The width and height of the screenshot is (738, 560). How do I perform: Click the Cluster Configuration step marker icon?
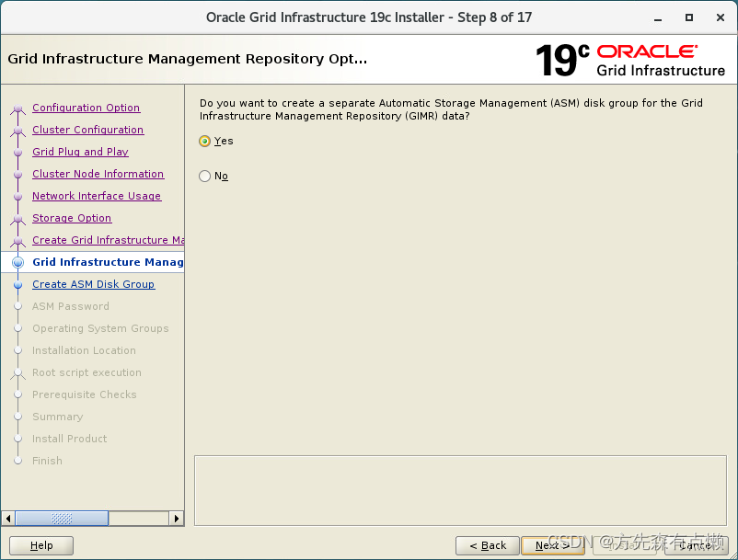[x=17, y=131]
